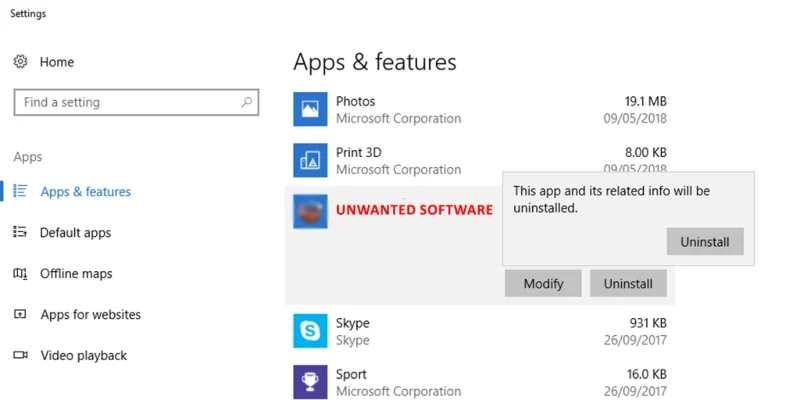Click the Uninstall button beside Modify

628,283
